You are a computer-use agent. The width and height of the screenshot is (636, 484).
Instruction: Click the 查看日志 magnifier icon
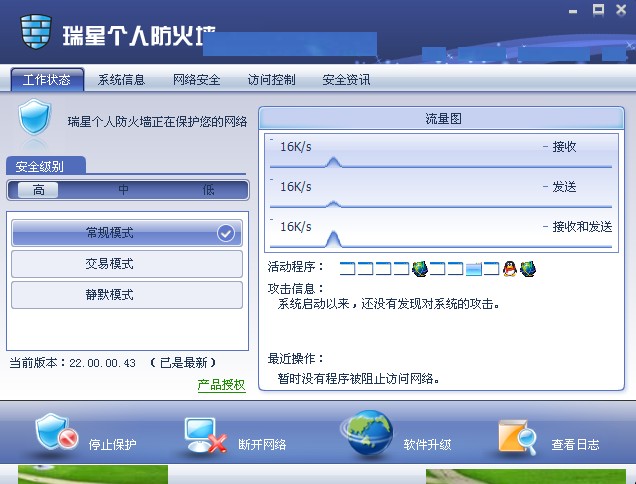517,437
